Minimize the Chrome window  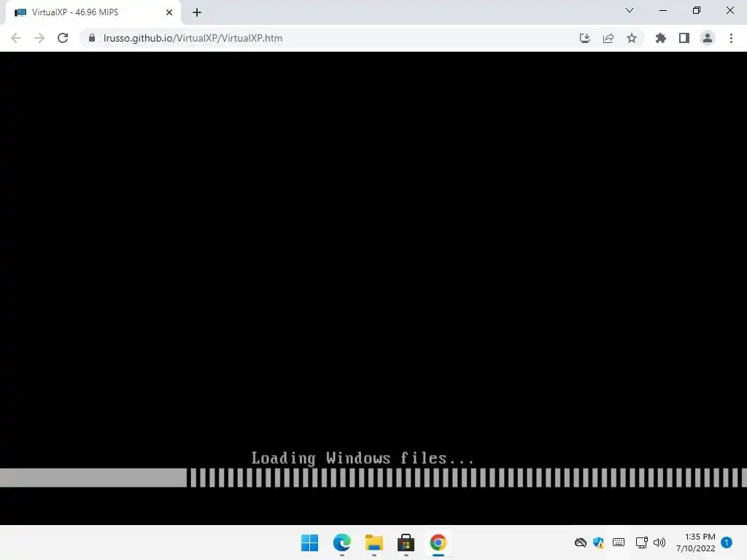663,10
